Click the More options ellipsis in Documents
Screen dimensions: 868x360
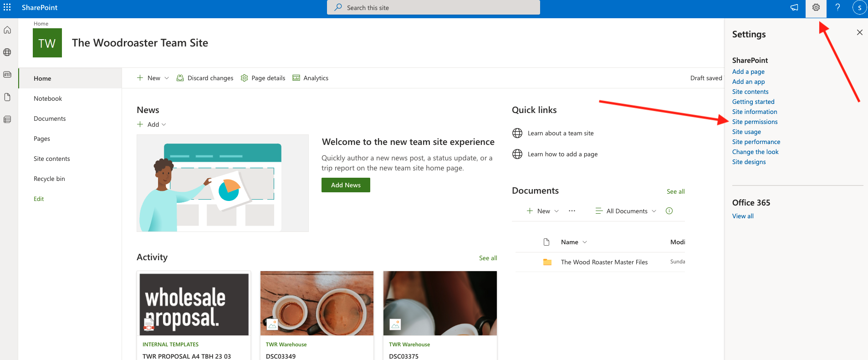[572, 211]
